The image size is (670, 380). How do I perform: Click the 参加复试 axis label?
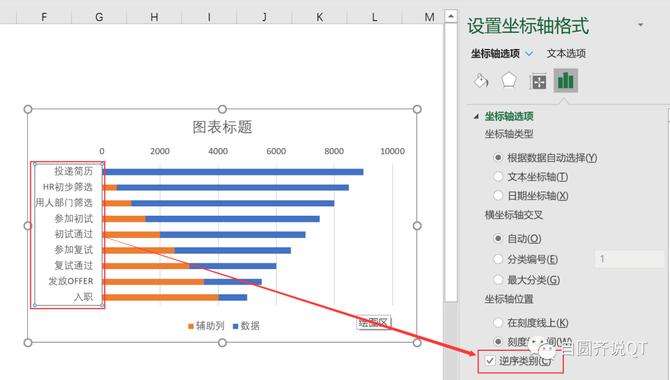[x=73, y=250]
